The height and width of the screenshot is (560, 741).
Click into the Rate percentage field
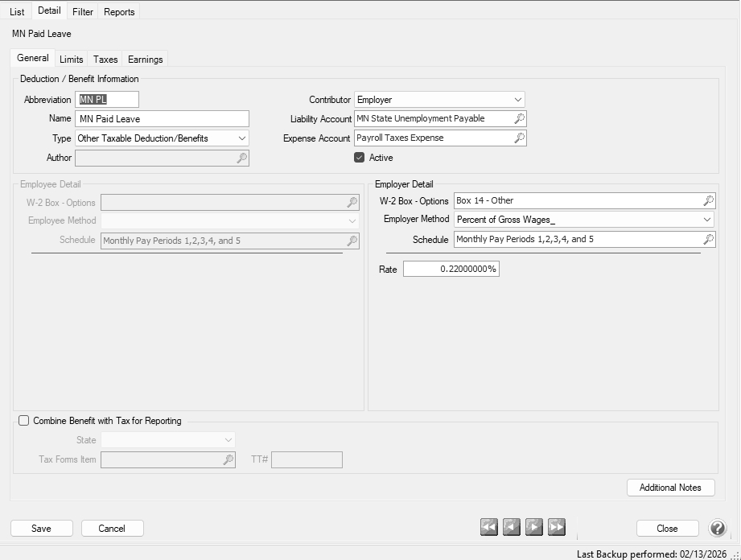pyautogui.click(x=451, y=270)
